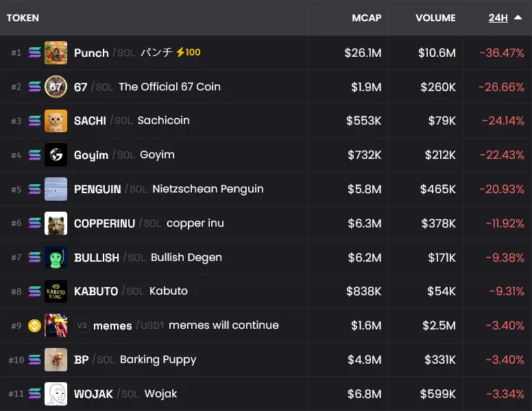Image resolution: width=532 pixels, height=411 pixels.
Task: Click the 67 coin logo icon
Action: click(56, 86)
